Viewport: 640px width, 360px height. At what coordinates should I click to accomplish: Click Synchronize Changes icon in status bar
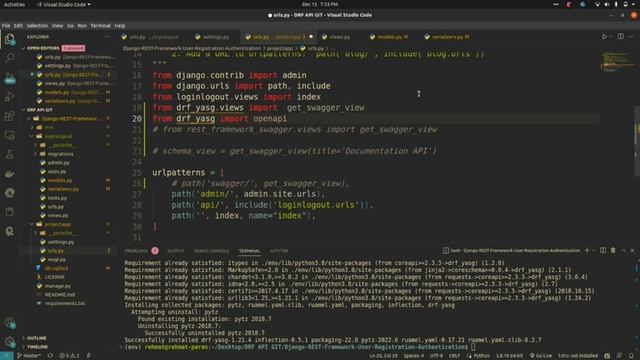coord(50,356)
